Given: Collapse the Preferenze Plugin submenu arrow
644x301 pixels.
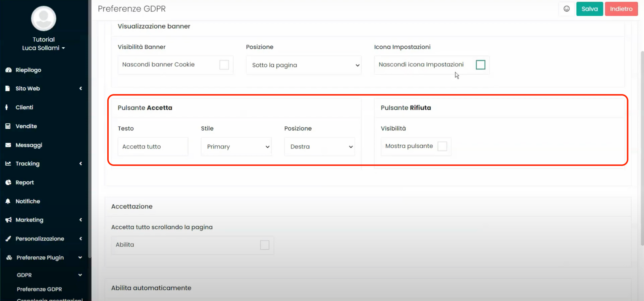Looking at the screenshot, I should pyautogui.click(x=80, y=257).
